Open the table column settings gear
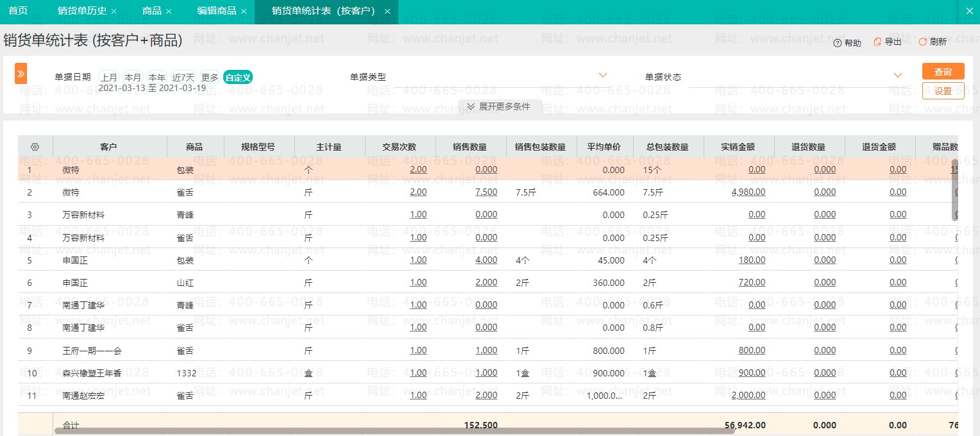This screenshot has height=436, width=980. click(35, 147)
